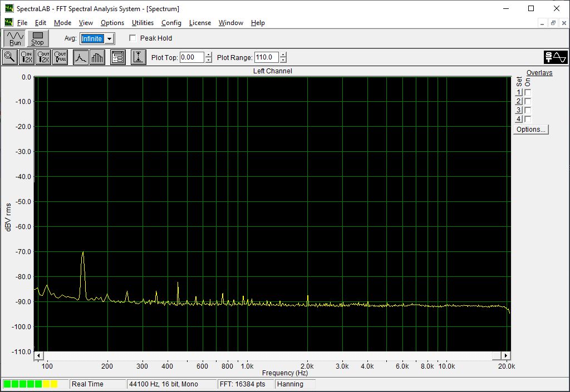Click the horizontal scrollbar track under plot
570x392 pixels.
[268, 356]
